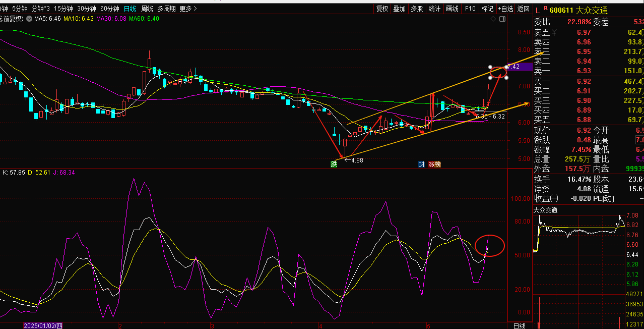Click the 2025/01/02/四 date label
Screen dimensions: 644x329
click(x=43, y=326)
